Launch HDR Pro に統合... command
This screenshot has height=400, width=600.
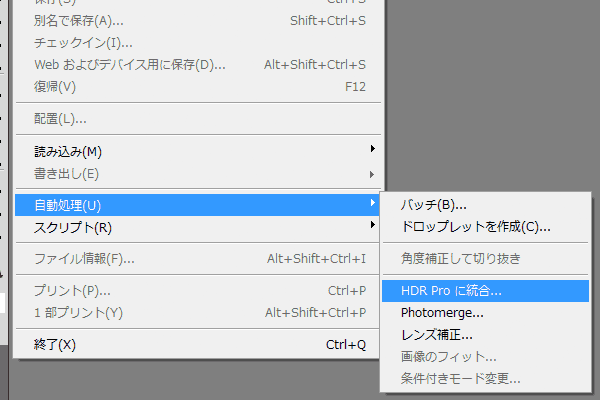pos(485,291)
